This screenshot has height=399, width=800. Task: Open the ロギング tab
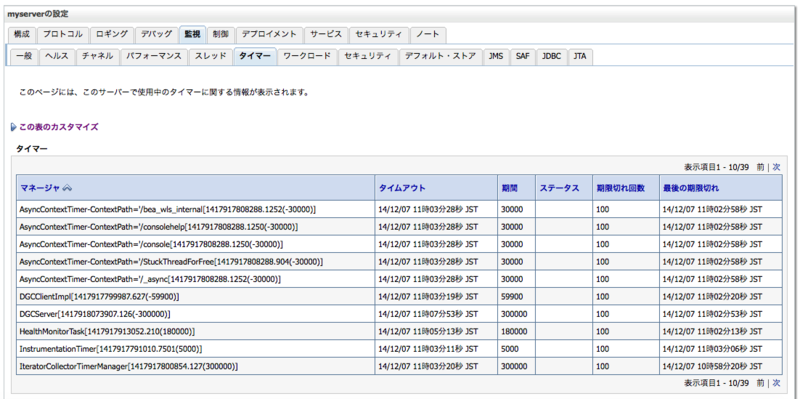pyautogui.click(x=112, y=34)
